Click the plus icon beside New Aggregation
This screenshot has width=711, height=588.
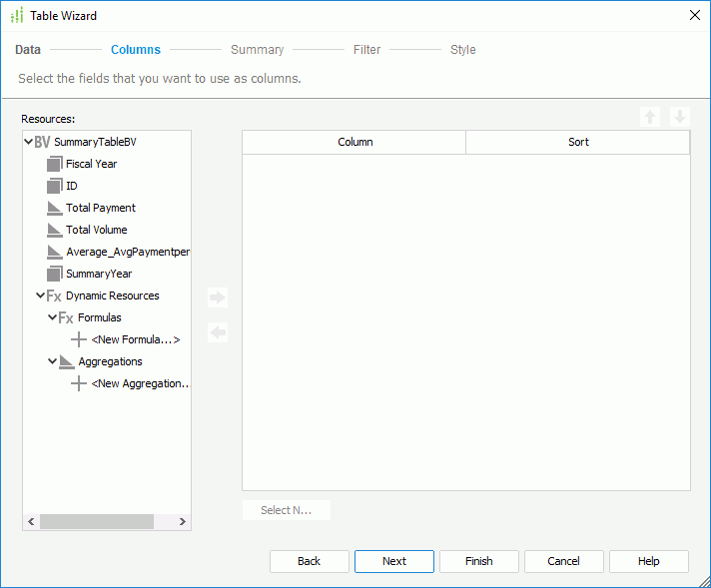tap(79, 383)
